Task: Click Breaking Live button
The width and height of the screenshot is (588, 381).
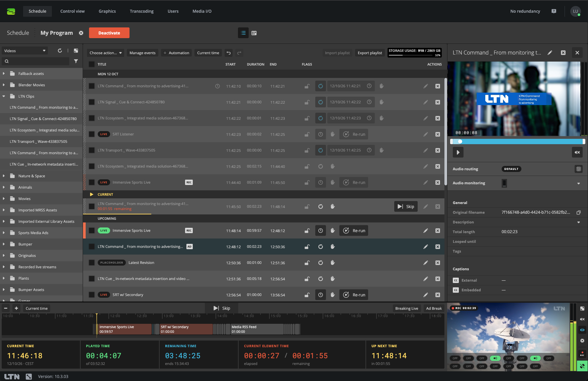Action: pyautogui.click(x=407, y=308)
